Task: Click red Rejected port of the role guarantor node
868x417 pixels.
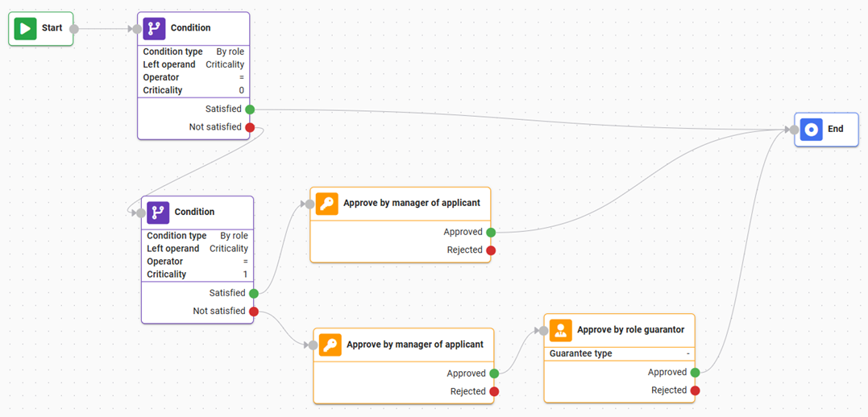Action: coord(695,390)
